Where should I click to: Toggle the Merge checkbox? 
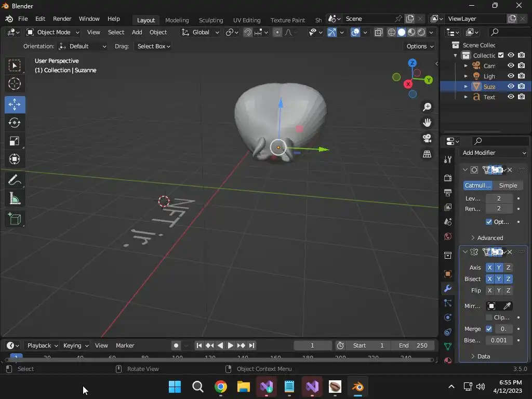pos(489,329)
